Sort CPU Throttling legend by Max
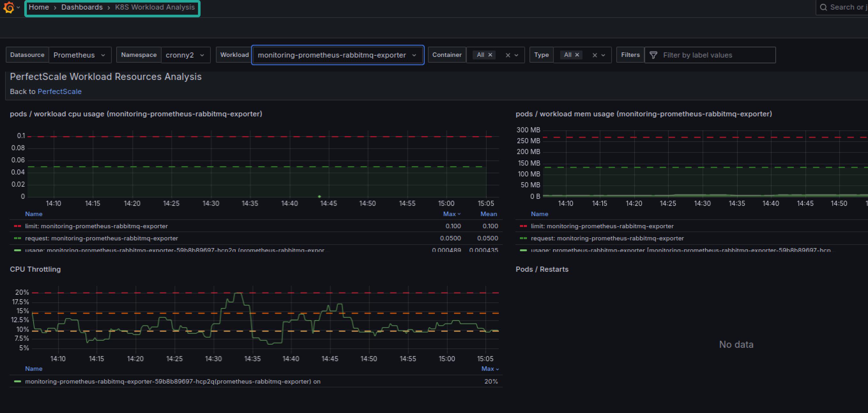Image resolution: width=868 pixels, height=413 pixels. click(x=488, y=369)
